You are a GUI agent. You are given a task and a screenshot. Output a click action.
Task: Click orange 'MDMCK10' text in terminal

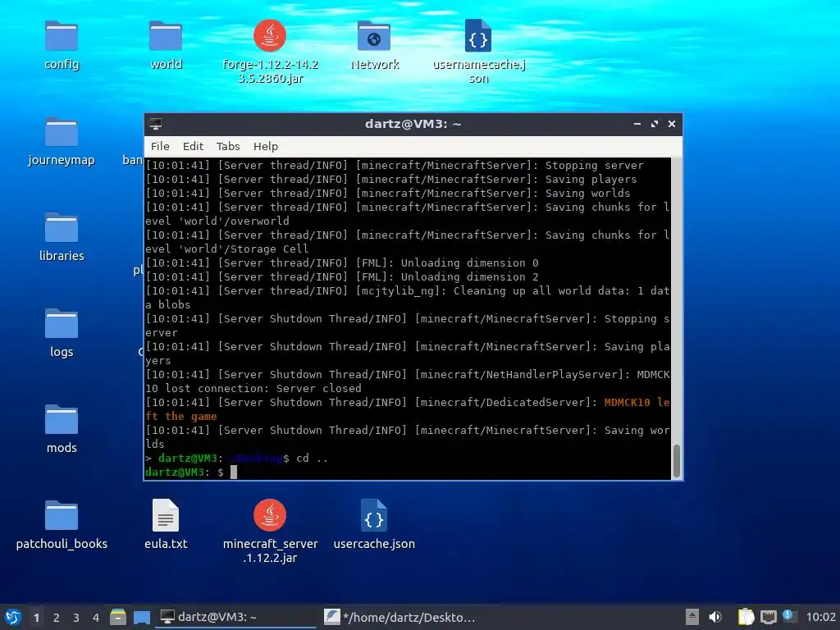click(x=627, y=402)
